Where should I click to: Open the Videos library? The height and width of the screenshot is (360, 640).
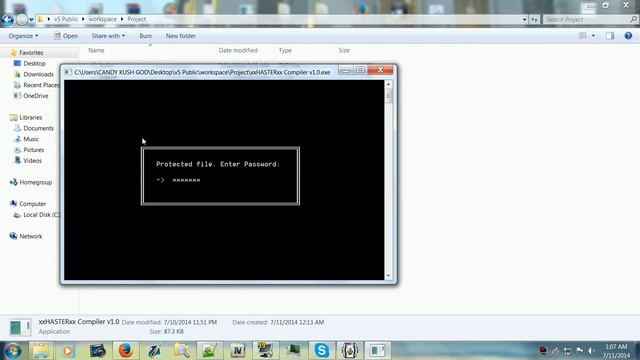point(28,161)
